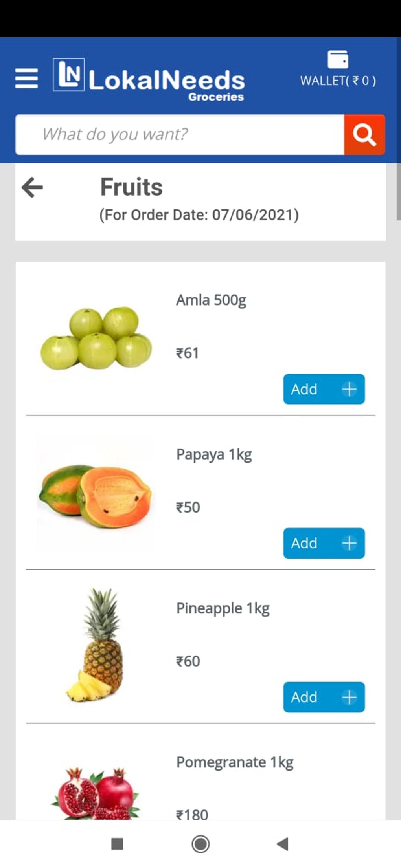The width and height of the screenshot is (401, 868).
Task: Tap the Pomegranate product image
Action: 96,793
